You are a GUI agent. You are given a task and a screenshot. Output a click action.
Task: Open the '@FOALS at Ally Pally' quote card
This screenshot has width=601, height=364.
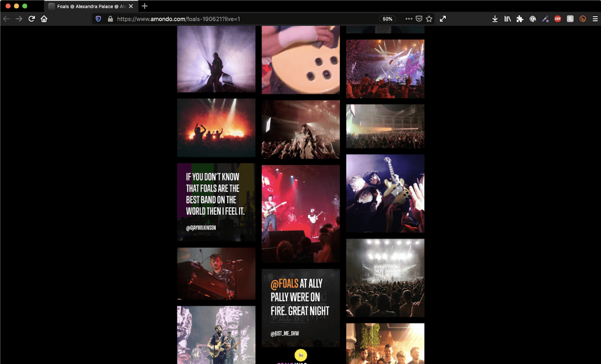(x=300, y=308)
